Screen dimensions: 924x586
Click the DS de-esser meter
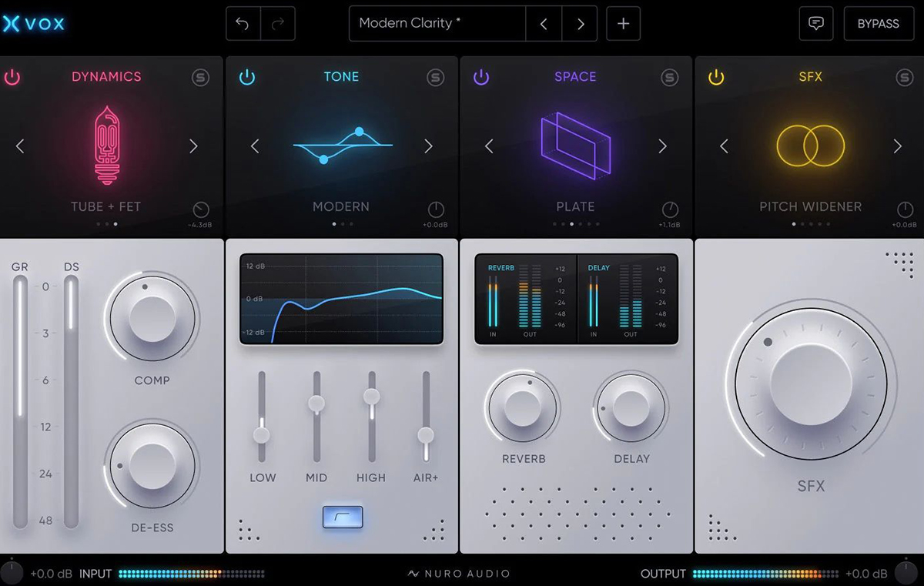[x=71, y=402]
